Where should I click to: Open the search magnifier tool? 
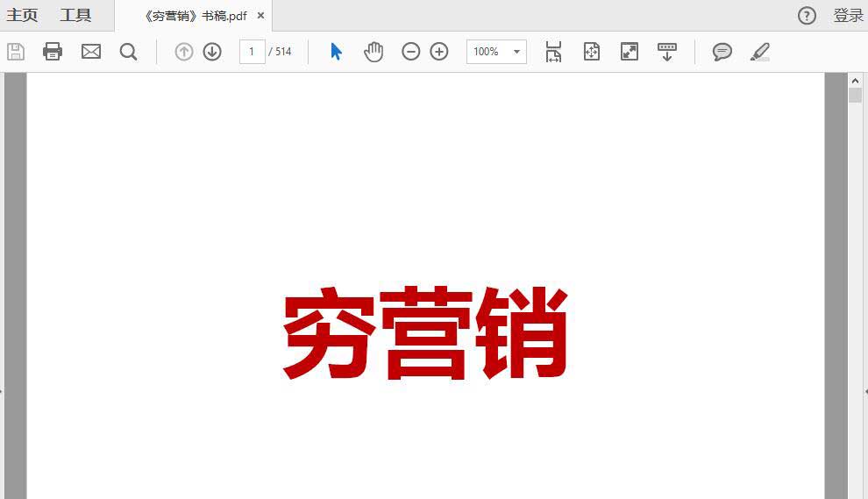128,52
